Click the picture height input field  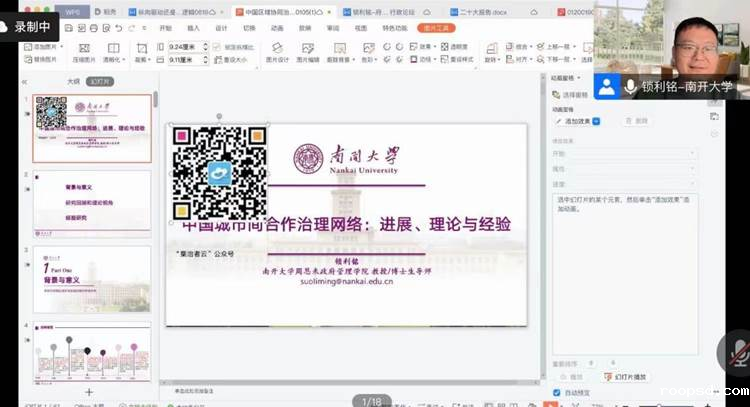pos(185,59)
